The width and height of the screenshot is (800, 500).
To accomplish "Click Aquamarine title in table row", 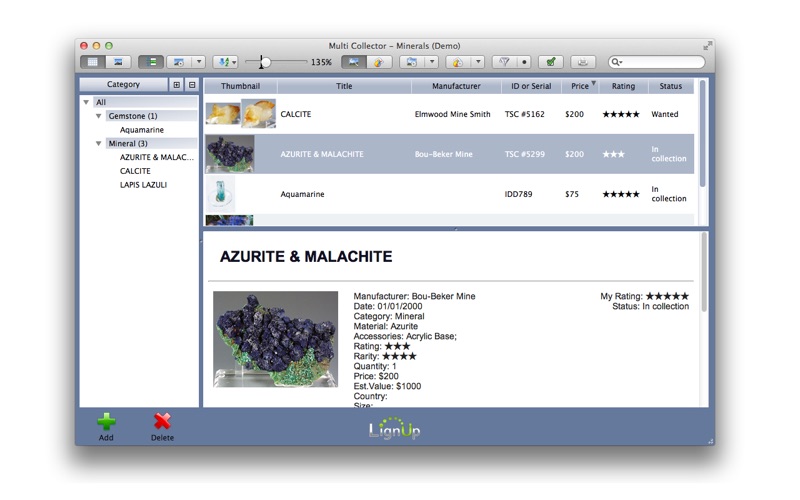I will coord(303,194).
